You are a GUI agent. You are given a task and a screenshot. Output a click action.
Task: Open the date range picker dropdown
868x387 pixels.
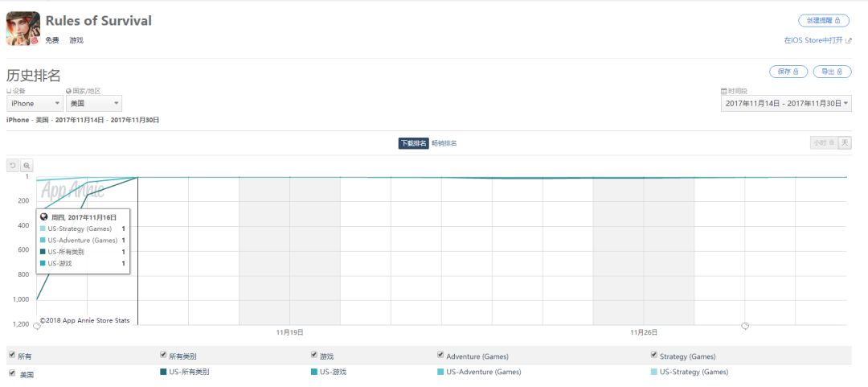tap(787, 104)
